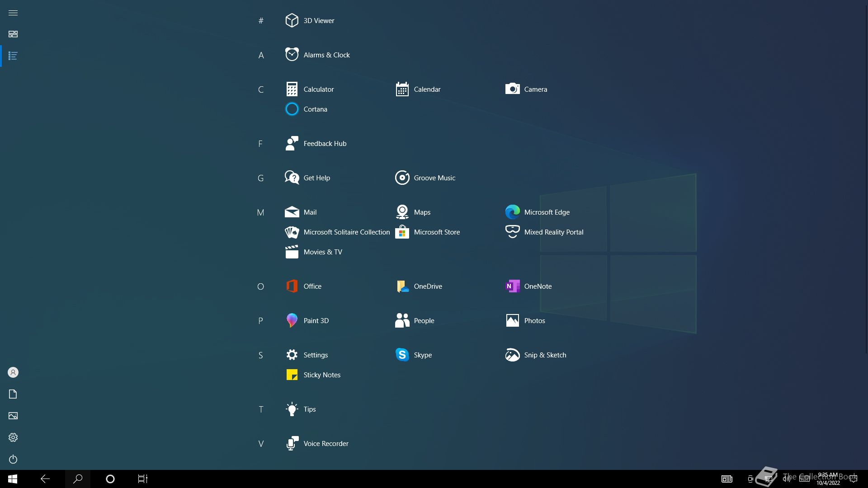Open Snip & Sketch

pyautogui.click(x=536, y=355)
